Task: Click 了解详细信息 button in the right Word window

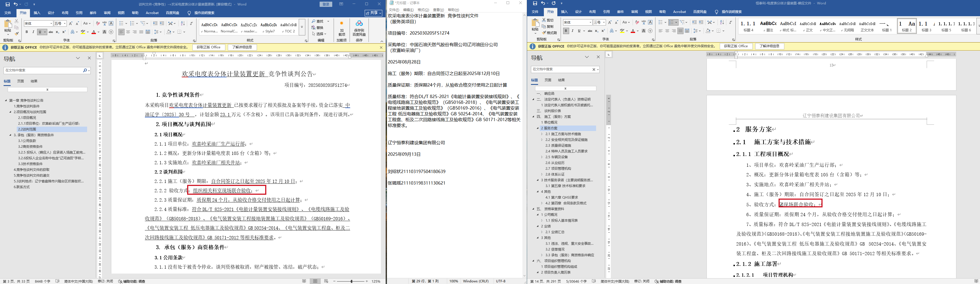Action: click(769, 46)
